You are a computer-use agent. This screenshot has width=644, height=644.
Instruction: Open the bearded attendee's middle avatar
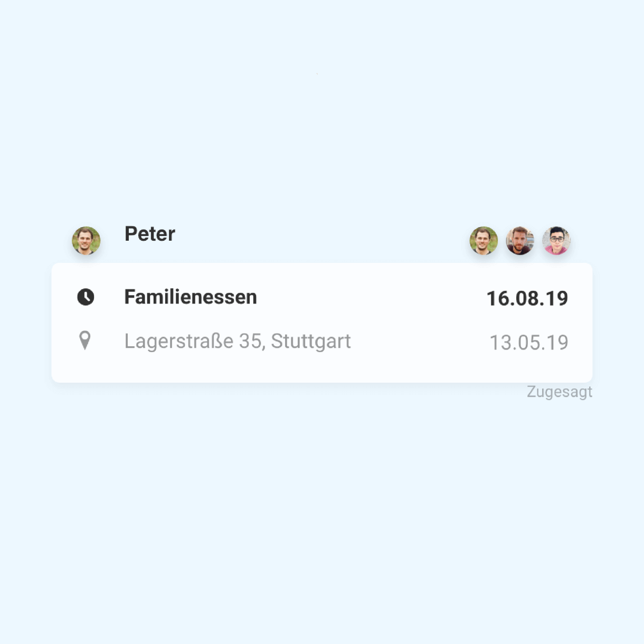pyautogui.click(x=520, y=241)
